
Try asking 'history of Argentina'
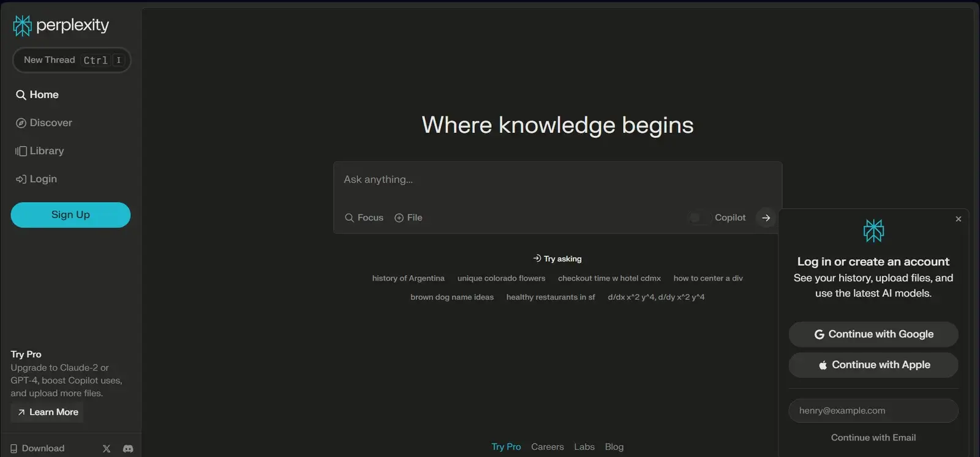[409, 278]
